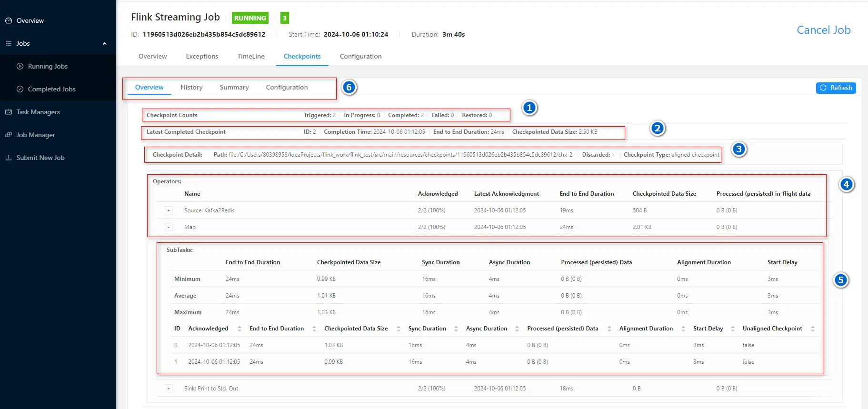
Task: Click 504 B data size for Kafka2Redis
Action: pyautogui.click(x=639, y=210)
